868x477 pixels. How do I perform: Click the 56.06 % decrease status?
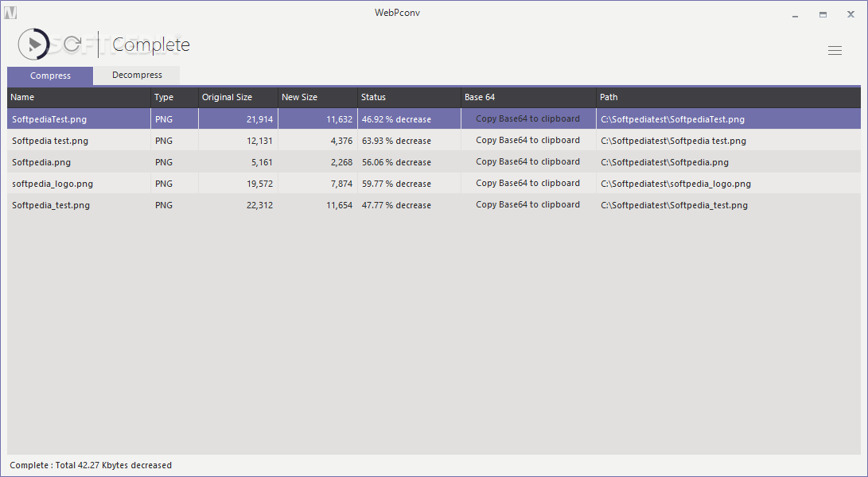click(x=396, y=162)
